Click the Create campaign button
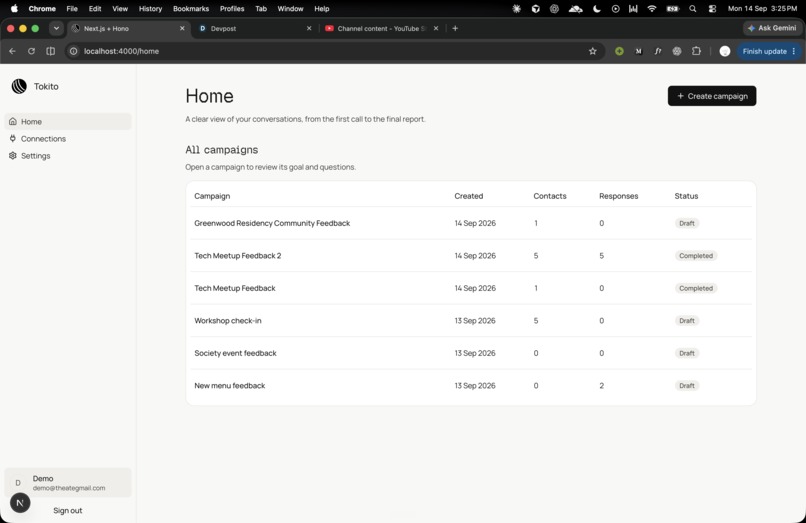Viewport: 806px width, 523px height. pyautogui.click(x=712, y=96)
